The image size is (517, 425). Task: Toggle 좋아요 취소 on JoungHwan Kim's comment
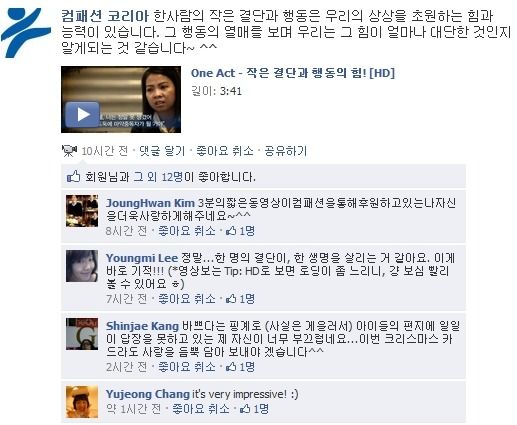[x=187, y=231]
